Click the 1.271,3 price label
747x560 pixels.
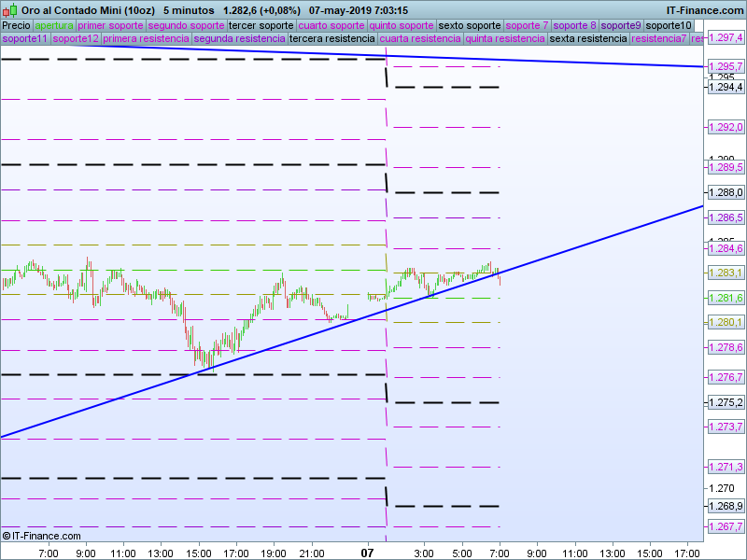point(726,467)
